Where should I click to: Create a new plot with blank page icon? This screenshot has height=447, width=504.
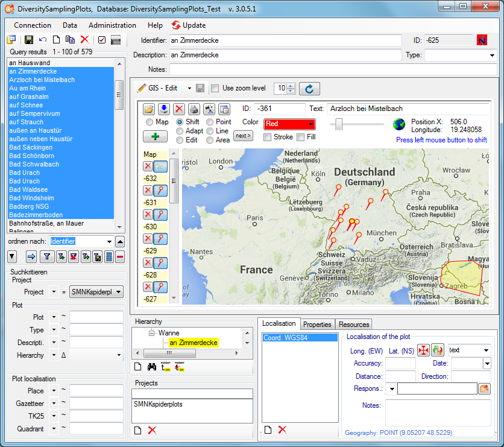point(56,40)
